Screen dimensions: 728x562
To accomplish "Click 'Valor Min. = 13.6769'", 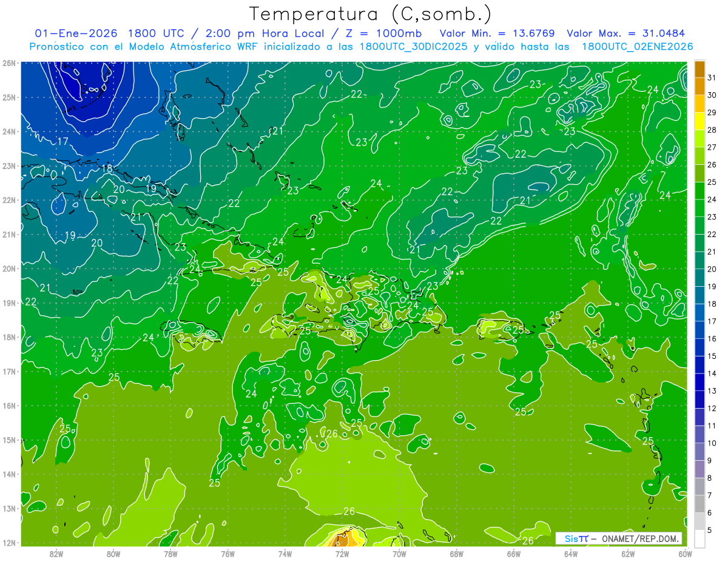I will (x=497, y=33).
